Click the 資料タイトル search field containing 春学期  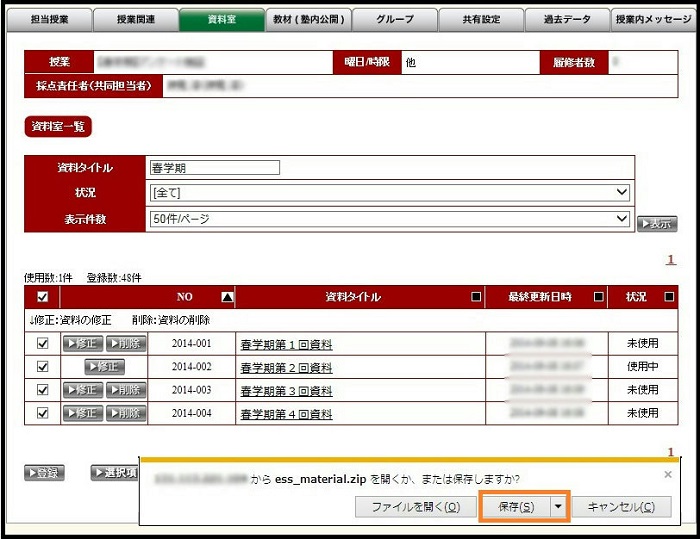(213, 167)
